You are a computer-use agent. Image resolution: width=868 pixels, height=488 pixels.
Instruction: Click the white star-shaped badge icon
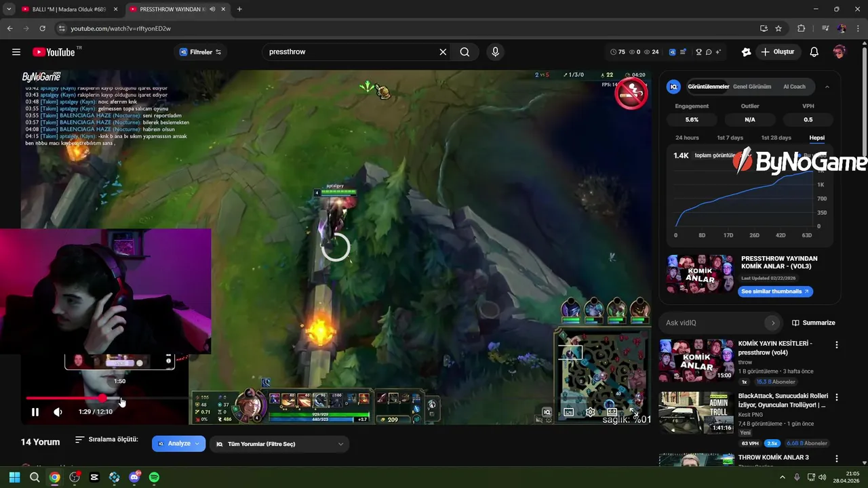click(747, 52)
